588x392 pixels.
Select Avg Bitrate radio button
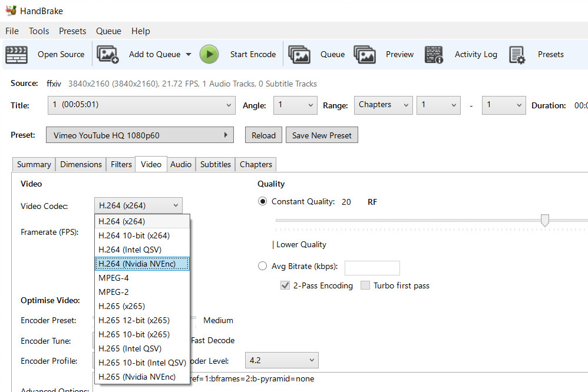pos(263,266)
